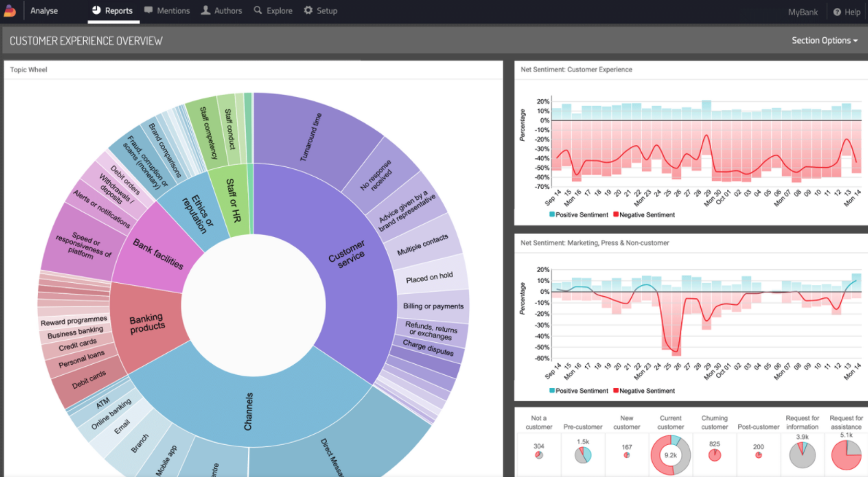This screenshot has width=868, height=477.
Task: Click the Staff conduct segment
Action: [230, 129]
